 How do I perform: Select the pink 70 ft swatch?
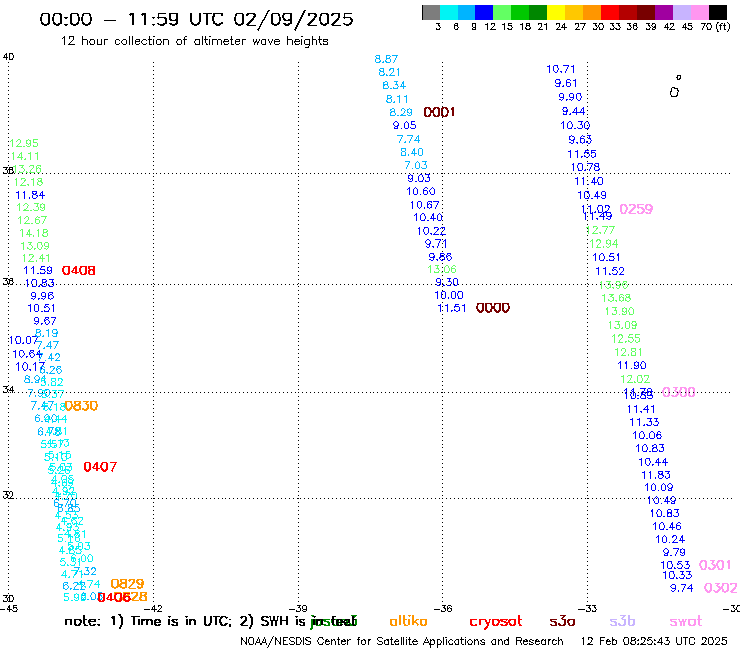699,12
